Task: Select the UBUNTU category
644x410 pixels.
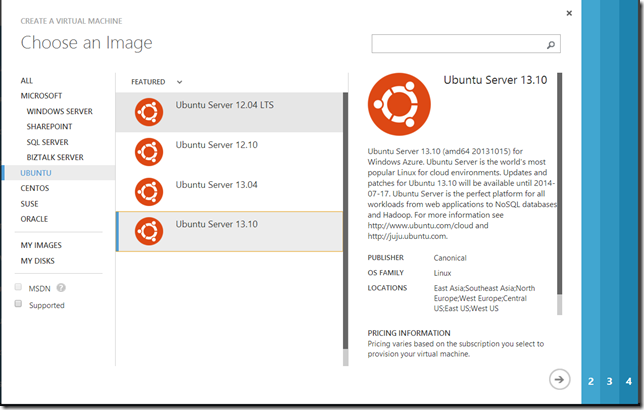Action: [58, 173]
